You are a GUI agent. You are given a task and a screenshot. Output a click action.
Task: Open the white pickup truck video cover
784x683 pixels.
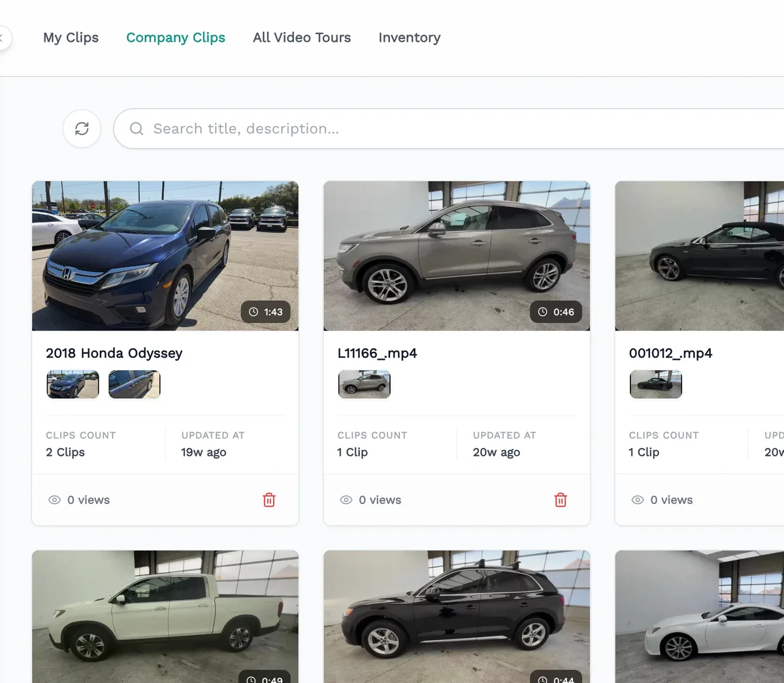coord(165,616)
